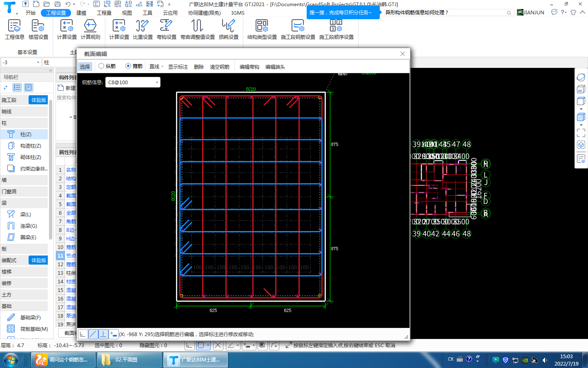
Task: Expand the 柱 category in navigation
Action: [24, 123]
